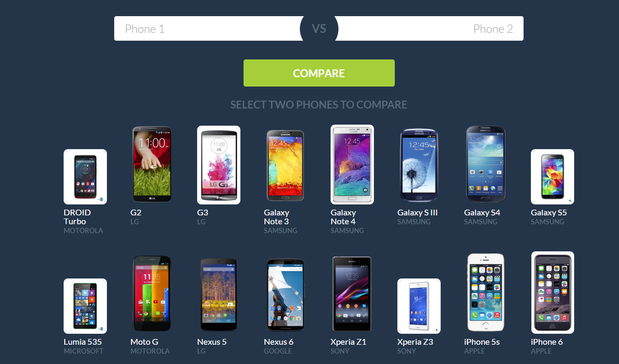The height and width of the screenshot is (364, 619).
Task: Pick the LG G3 phone thumbnail
Action: tap(219, 165)
